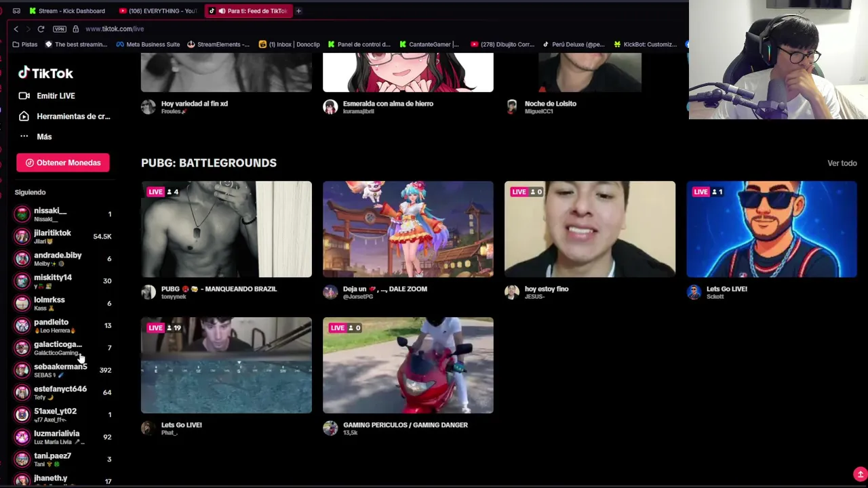Screen dimensions: 868x488
Task: Click browser forward arrow
Action: (x=28, y=29)
